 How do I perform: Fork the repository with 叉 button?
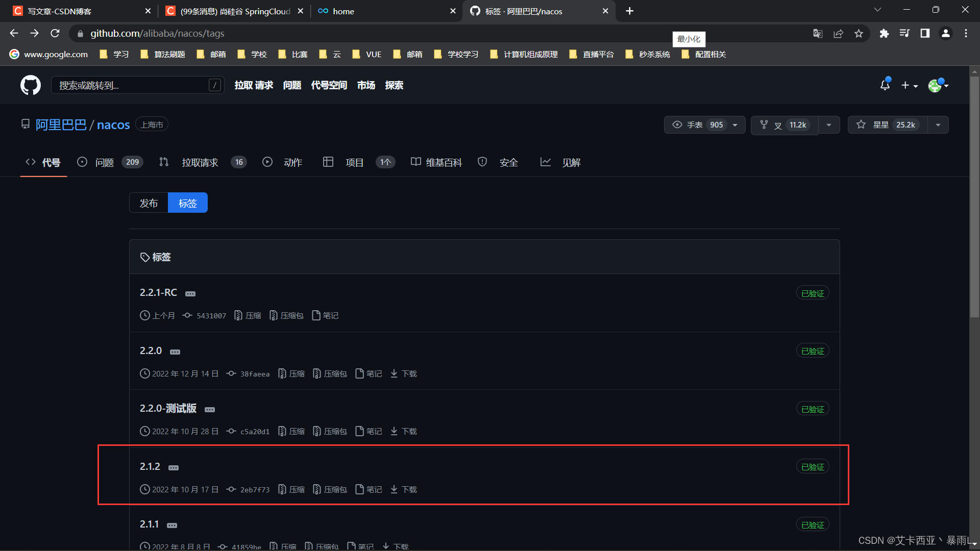(785, 124)
